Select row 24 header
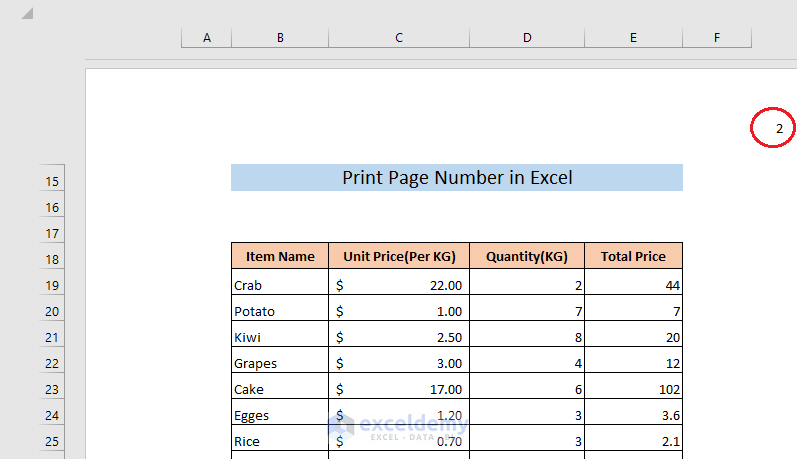797x459 pixels. point(52,411)
